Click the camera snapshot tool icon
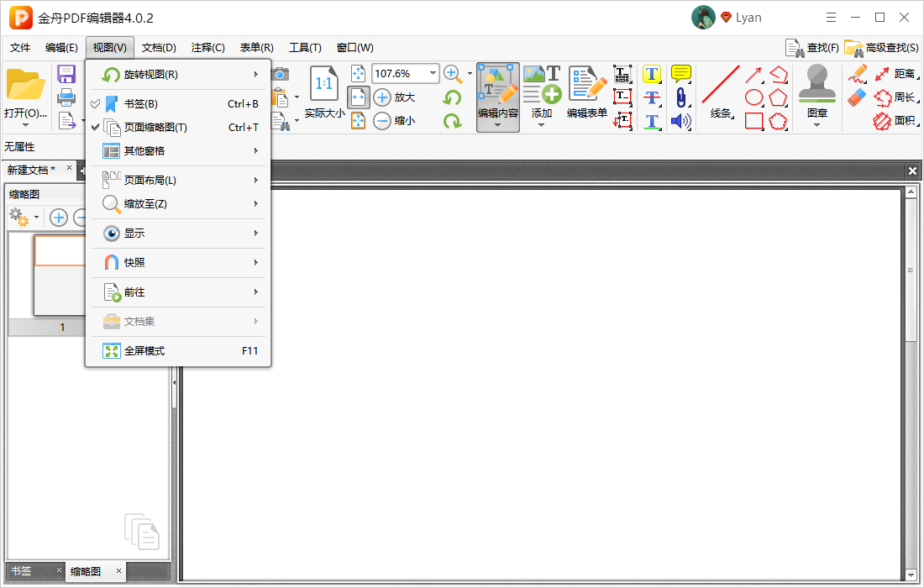The height and width of the screenshot is (588, 924). [x=281, y=74]
